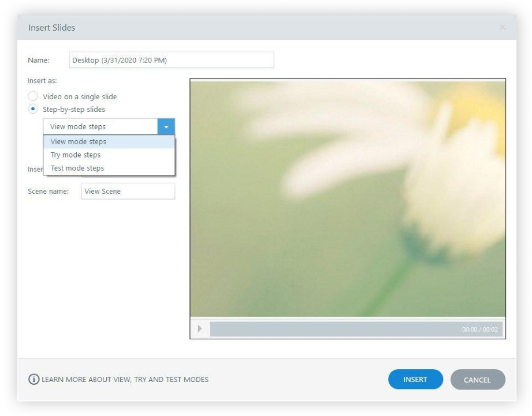The height and width of the screenshot is (416, 532).
Task: Select the 'Step-by-step slides' radio button
Action: pyautogui.click(x=33, y=109)
